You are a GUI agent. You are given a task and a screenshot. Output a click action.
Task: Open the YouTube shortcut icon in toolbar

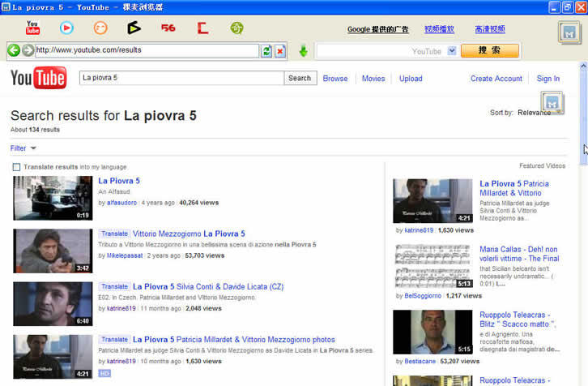click(x=32, y=28)
